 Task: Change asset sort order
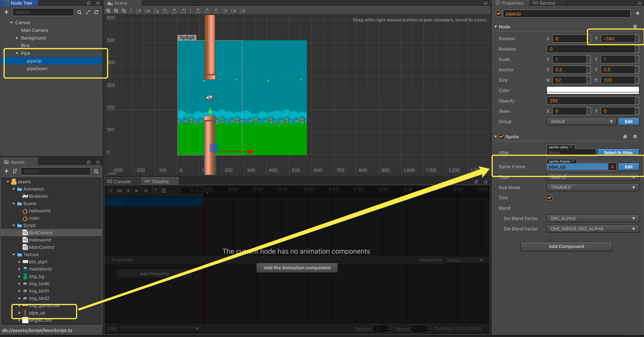15,171
